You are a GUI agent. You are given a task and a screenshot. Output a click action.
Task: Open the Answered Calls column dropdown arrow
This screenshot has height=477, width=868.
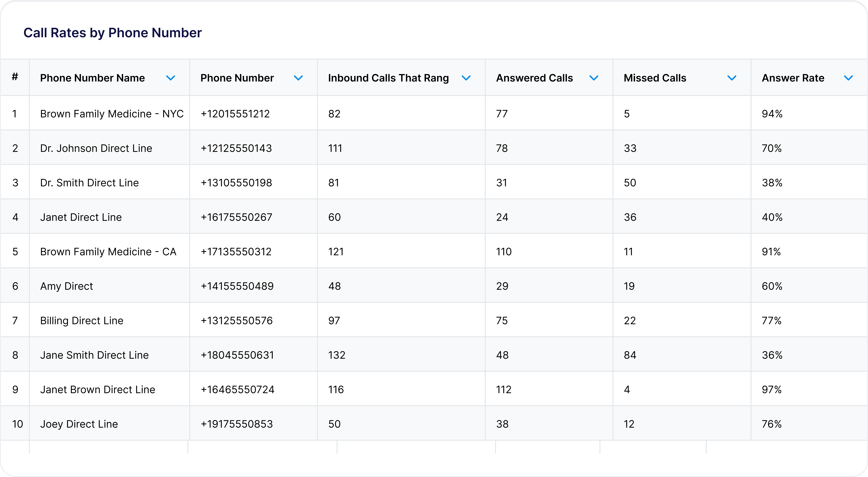click(594, 78)
